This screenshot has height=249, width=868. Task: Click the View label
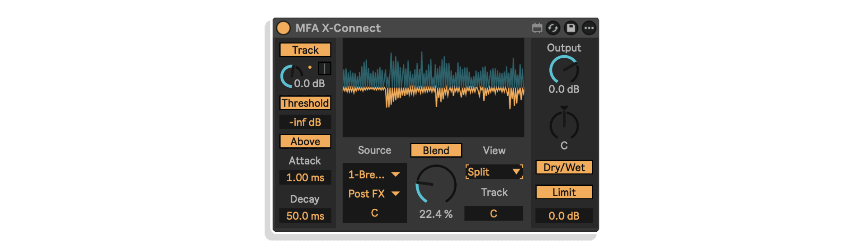(x=494, y=150)
